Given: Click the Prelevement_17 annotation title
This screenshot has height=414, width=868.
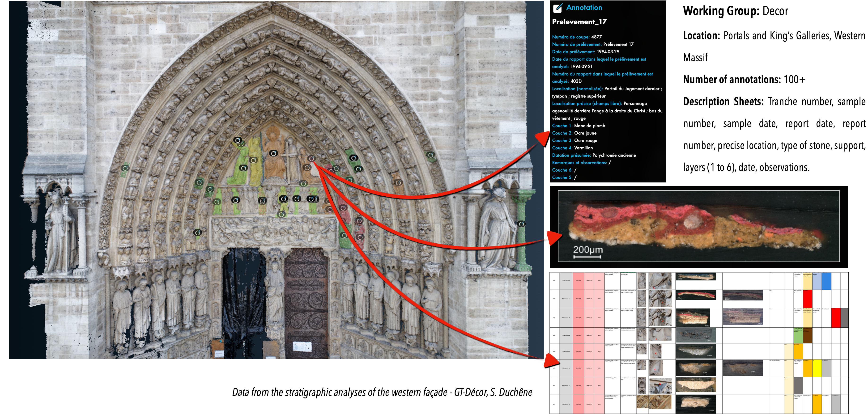Looking at the screenshot, I should 579,22.
